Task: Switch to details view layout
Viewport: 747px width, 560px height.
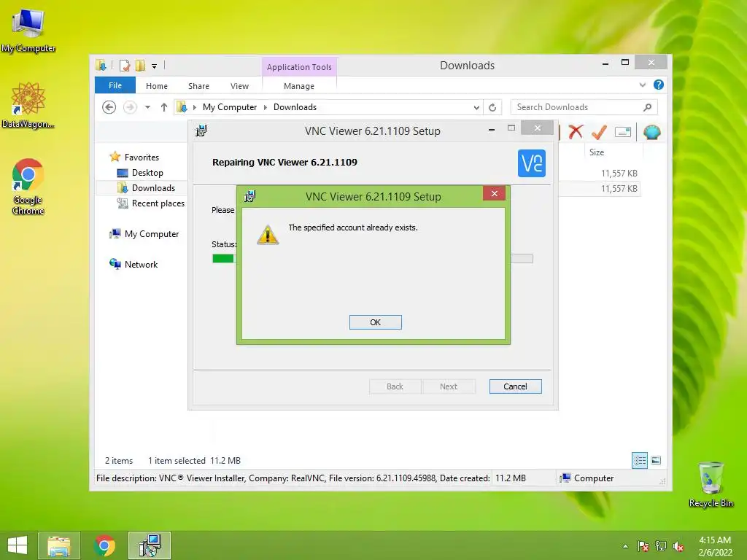Action: 640,460
